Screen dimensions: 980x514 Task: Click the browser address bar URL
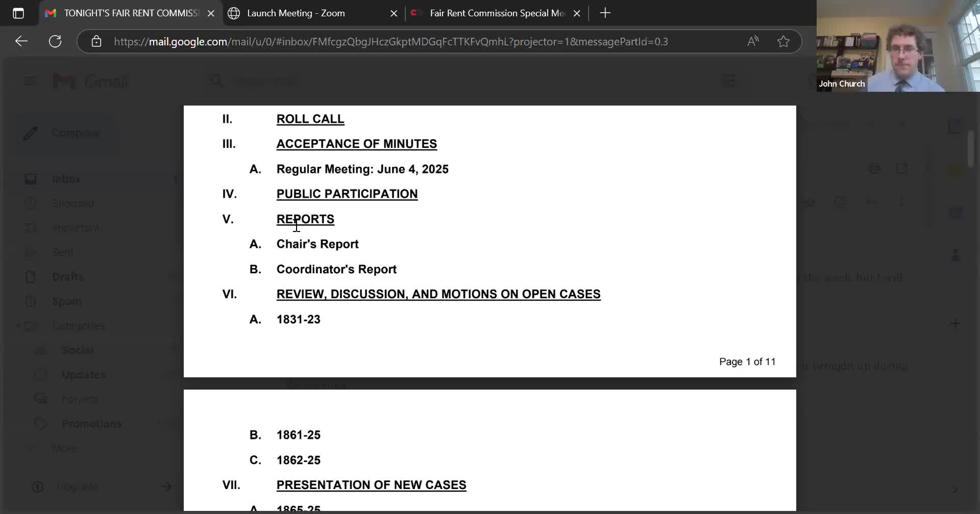390,42
